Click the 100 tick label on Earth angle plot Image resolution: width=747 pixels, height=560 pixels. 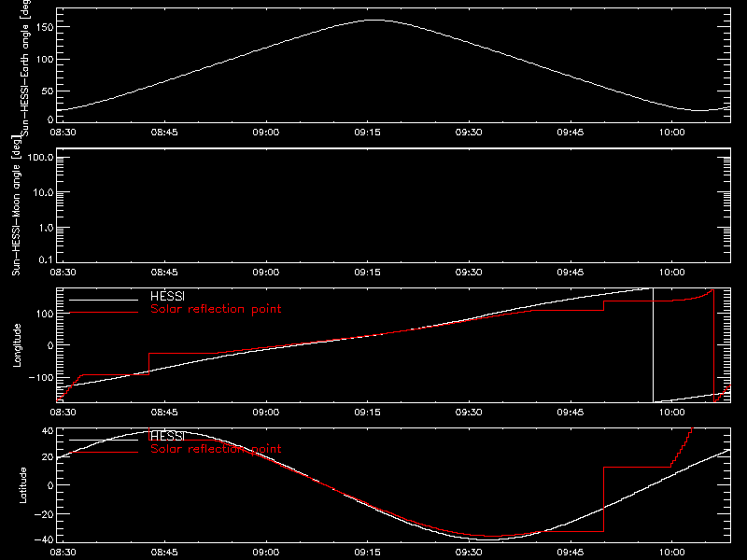(x=45, y=60)
